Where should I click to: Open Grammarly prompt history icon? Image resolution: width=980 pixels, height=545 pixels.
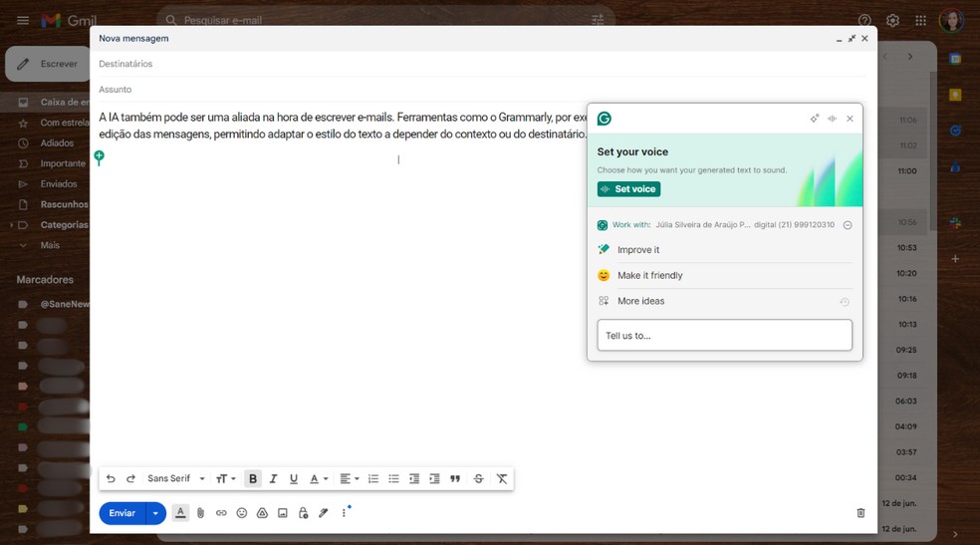845,302
